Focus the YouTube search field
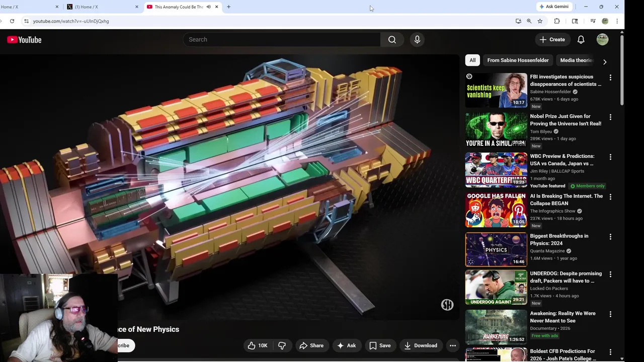This screenshot has width=644, height=362. (x=282, y=40)
